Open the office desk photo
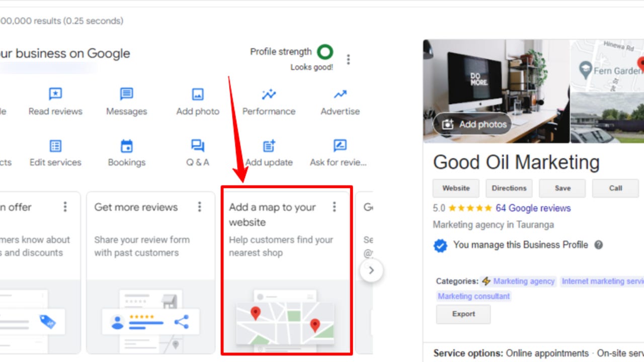The width and height of the screenshot is (644, 362). point(496,91)
